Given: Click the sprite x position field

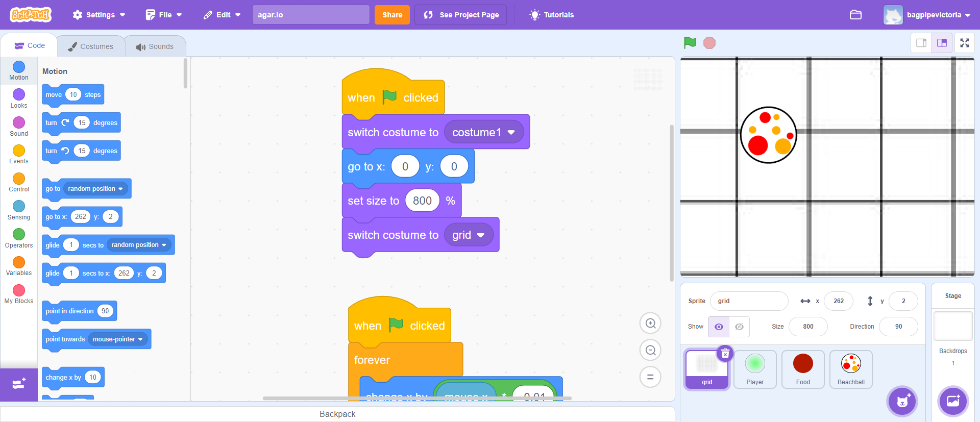Looking at the screenshot, I should [x=838, y=301].
